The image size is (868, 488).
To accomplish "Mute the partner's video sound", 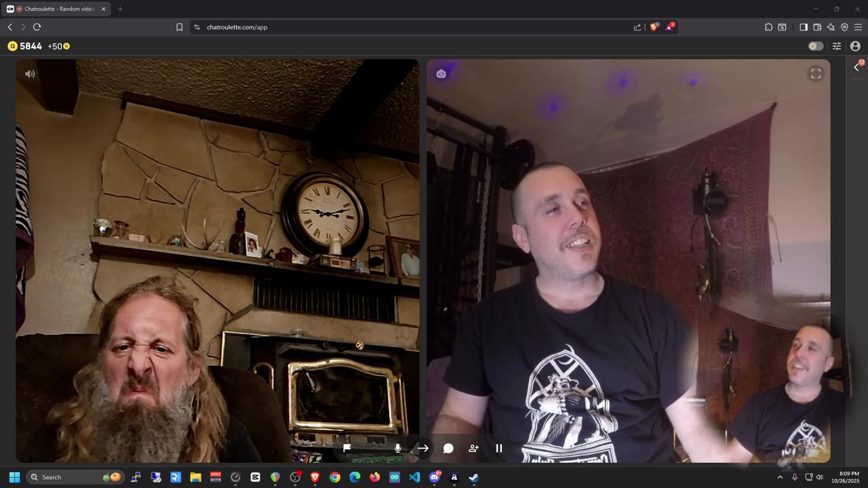I will click(30, 74).
